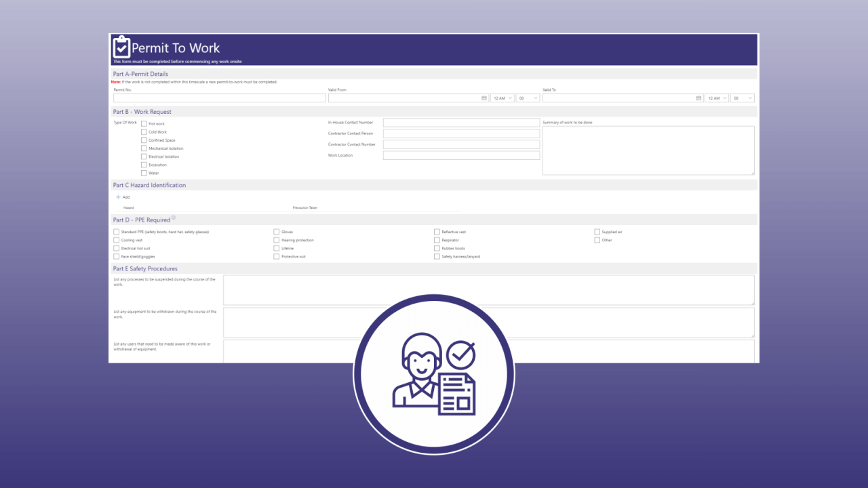Click the Valid From date field

point(408,98)
